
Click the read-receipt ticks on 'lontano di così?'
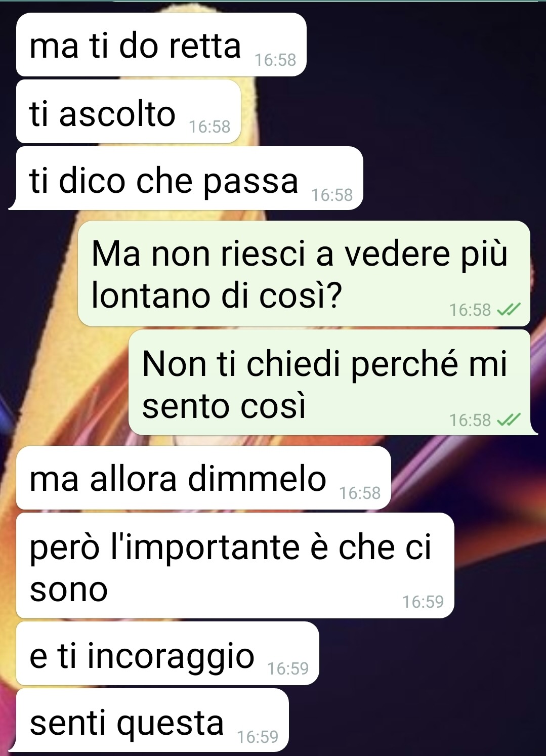[x=509, y=310]
